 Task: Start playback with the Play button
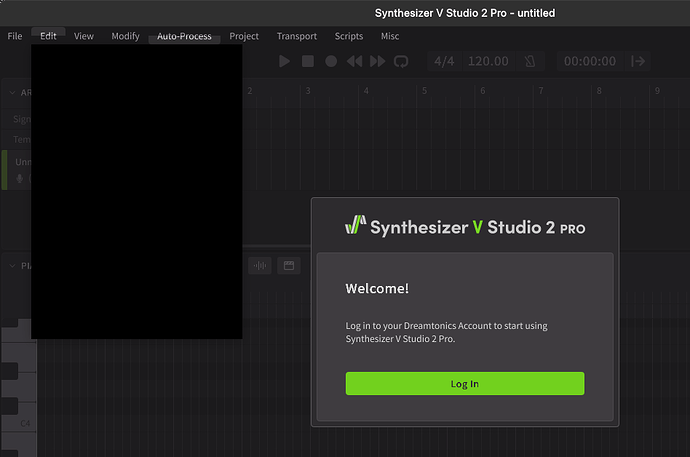(284, 61)
